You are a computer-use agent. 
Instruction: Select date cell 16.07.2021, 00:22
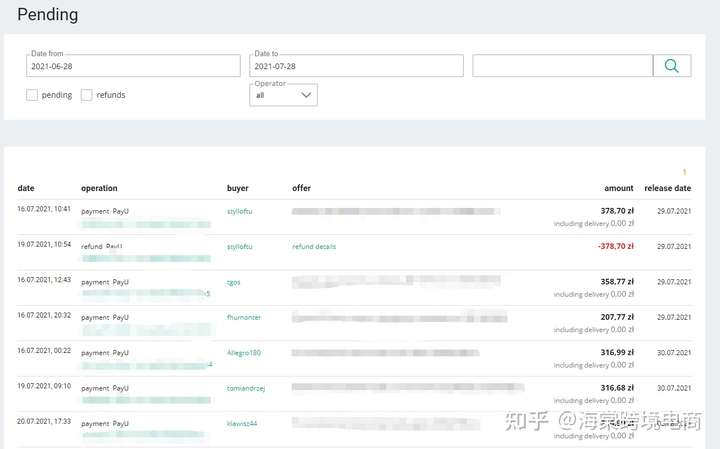click(44, 350)
